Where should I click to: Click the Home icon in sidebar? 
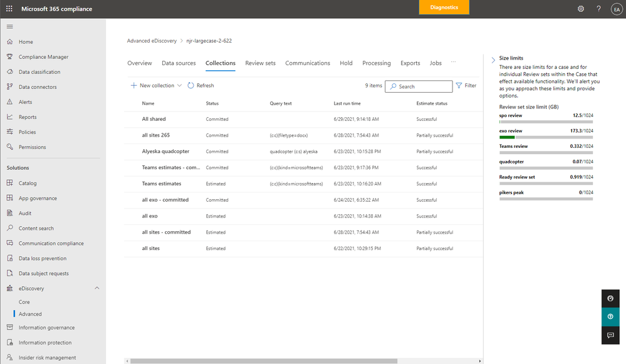10,41
